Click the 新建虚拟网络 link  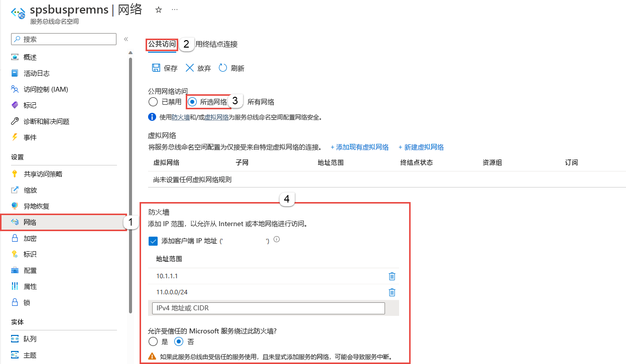(x=421, y=147)
